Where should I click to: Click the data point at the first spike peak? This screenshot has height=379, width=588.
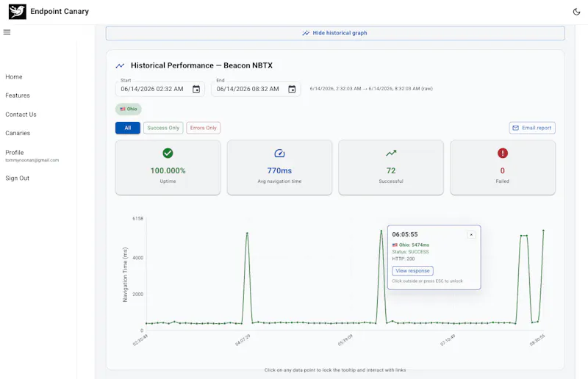(x=247, y=233)
